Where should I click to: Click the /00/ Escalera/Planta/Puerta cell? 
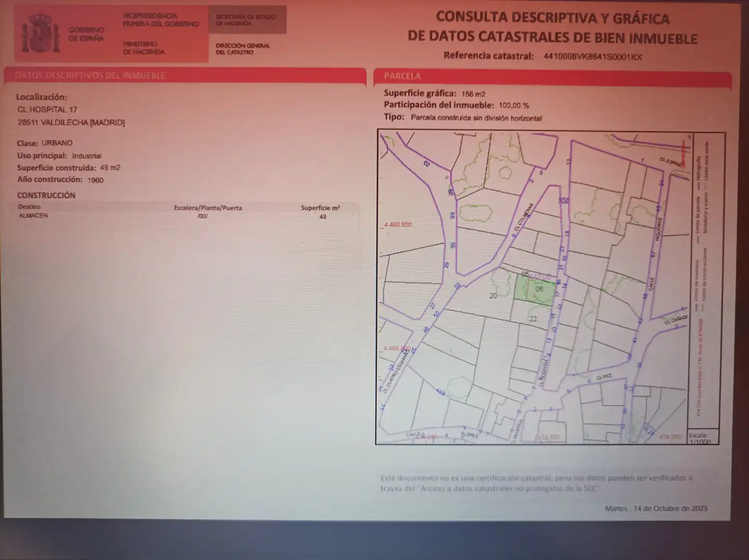(x=203, y=216)
